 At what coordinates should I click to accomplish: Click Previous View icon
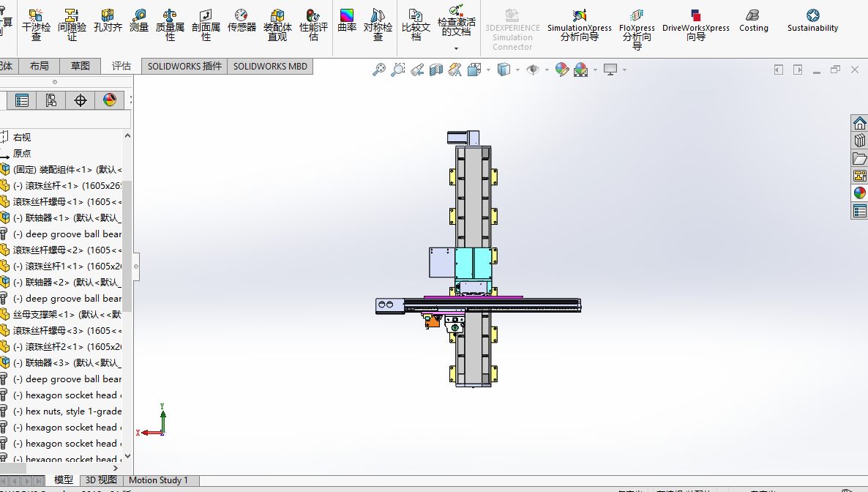click(417, 70)
